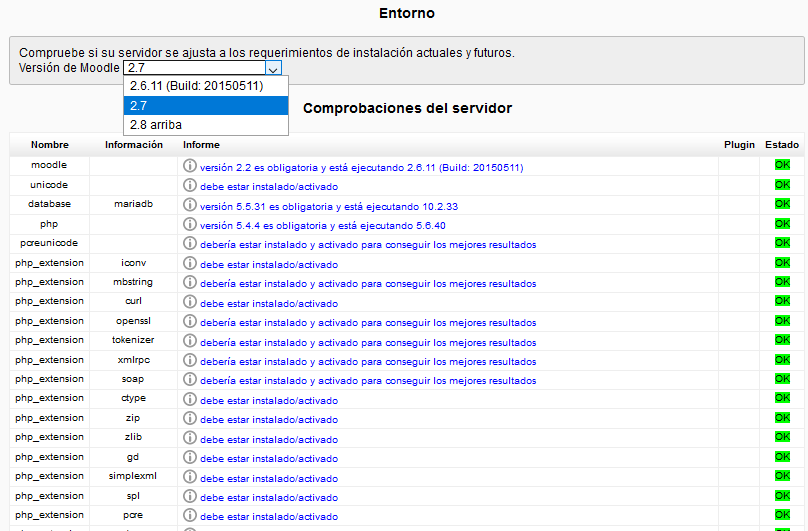
Task: Open unicode debe estar instalado/activado link
Action: tap(269, 187)
